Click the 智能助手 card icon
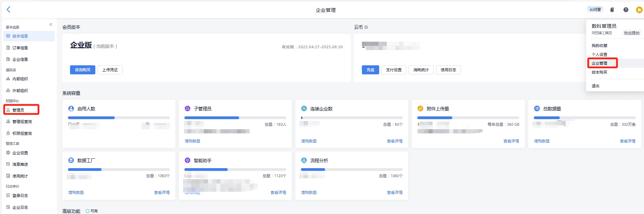The image size is (644, 214). point(188,160)
